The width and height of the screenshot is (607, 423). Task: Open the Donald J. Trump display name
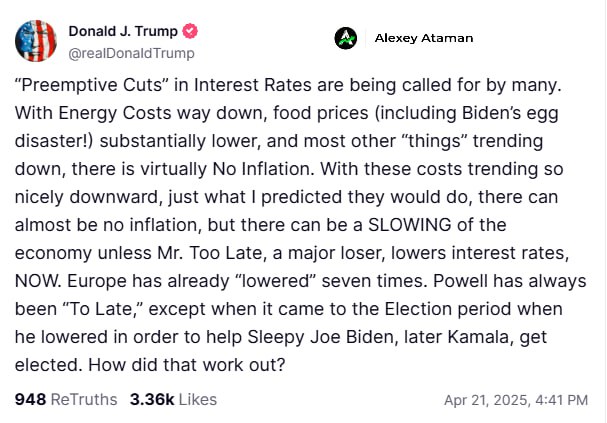pyautogui.click(x=123, y=31)
